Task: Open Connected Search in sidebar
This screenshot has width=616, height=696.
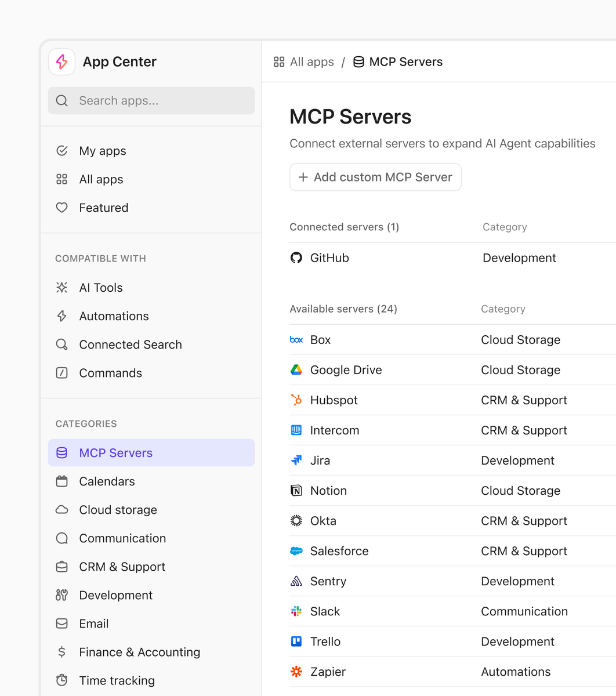Action: (151, 345)
